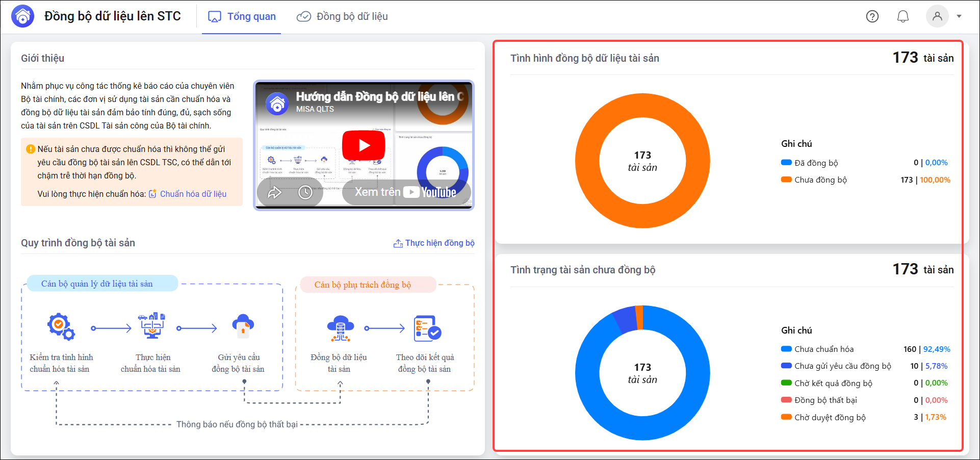Click the user avatar icon

(x=937, y=16)
